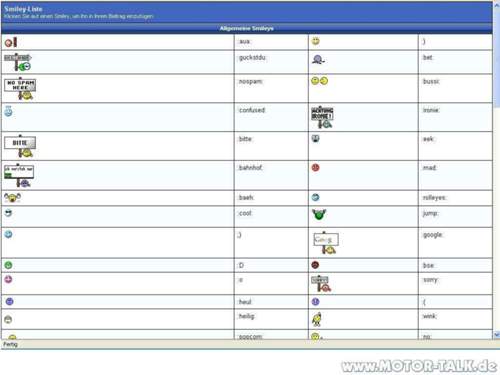500x375 pixels.
Task: Insert the green big-grin smiley
Action: 8,265
